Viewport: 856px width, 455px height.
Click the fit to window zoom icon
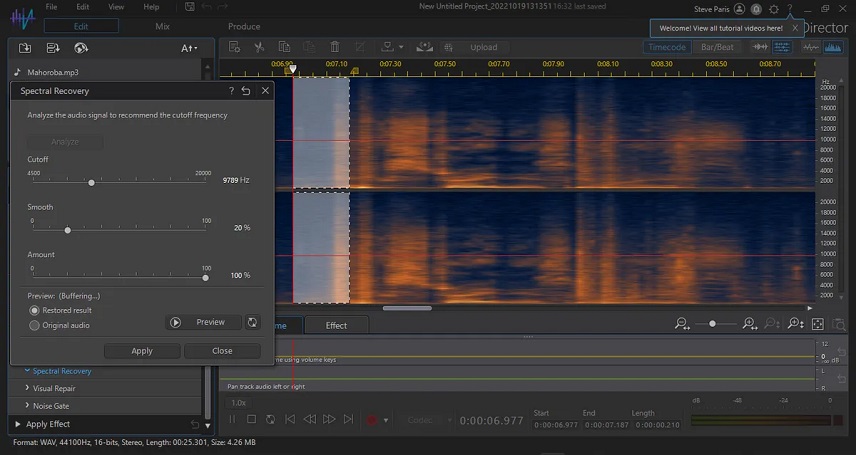818,324
